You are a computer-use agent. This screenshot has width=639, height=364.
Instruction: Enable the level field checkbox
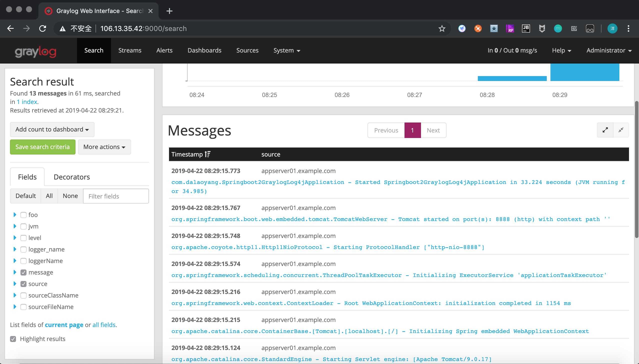tap(23, 238)
